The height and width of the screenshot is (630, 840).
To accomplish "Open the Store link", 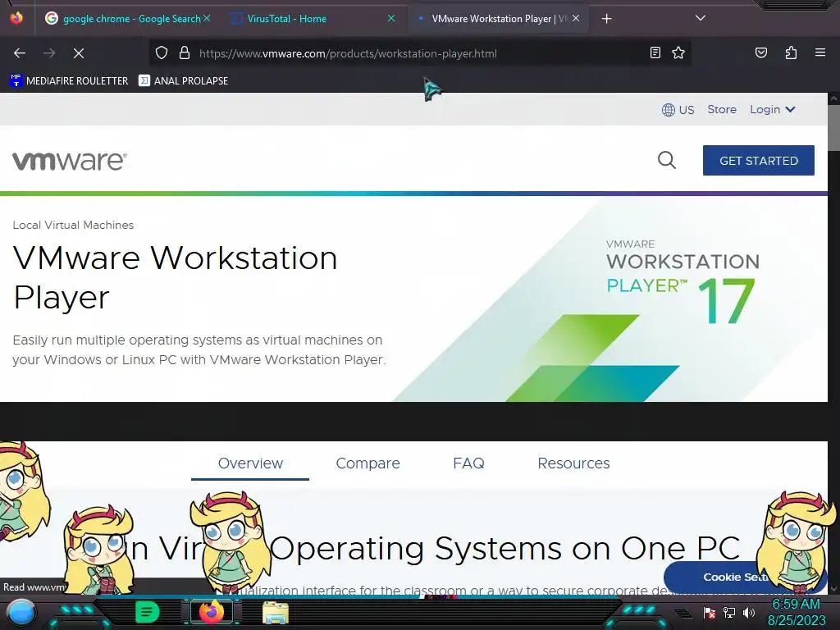I will [x=722, y=109].
